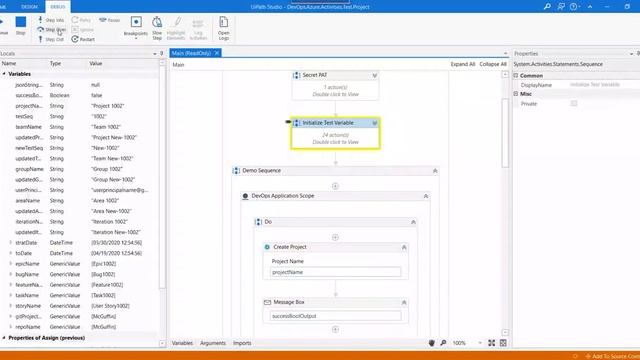Expand the taskName variable row

[11, 295]
